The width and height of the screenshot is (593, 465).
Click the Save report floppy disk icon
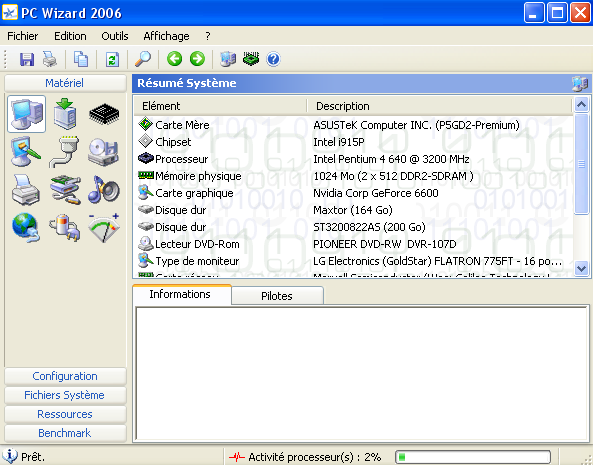pos(27,59)
